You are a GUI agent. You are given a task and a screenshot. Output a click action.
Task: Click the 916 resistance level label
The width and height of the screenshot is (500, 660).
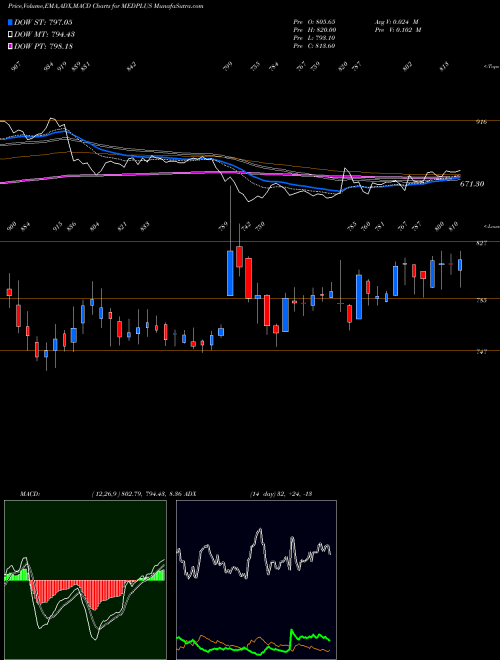point(482,122)
